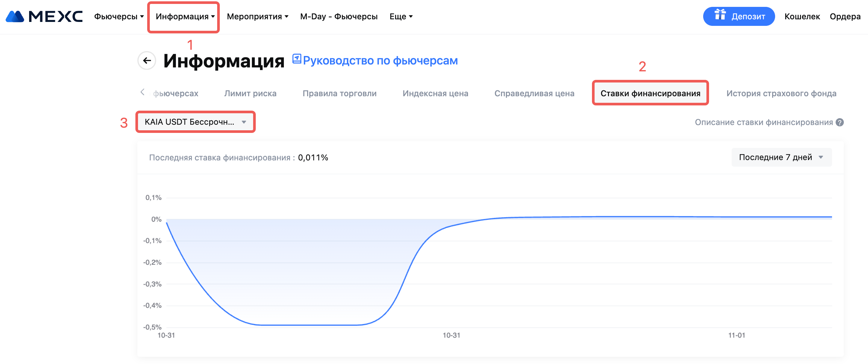Open the Мероприятия dropdown menu
This screenshot has width=868, height=364.
[257, 16]
